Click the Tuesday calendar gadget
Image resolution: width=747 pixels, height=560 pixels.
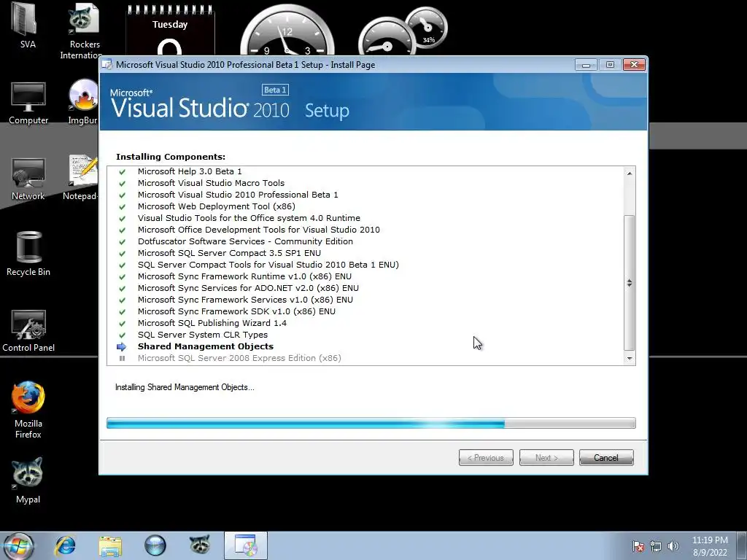(x=170, y=31)
